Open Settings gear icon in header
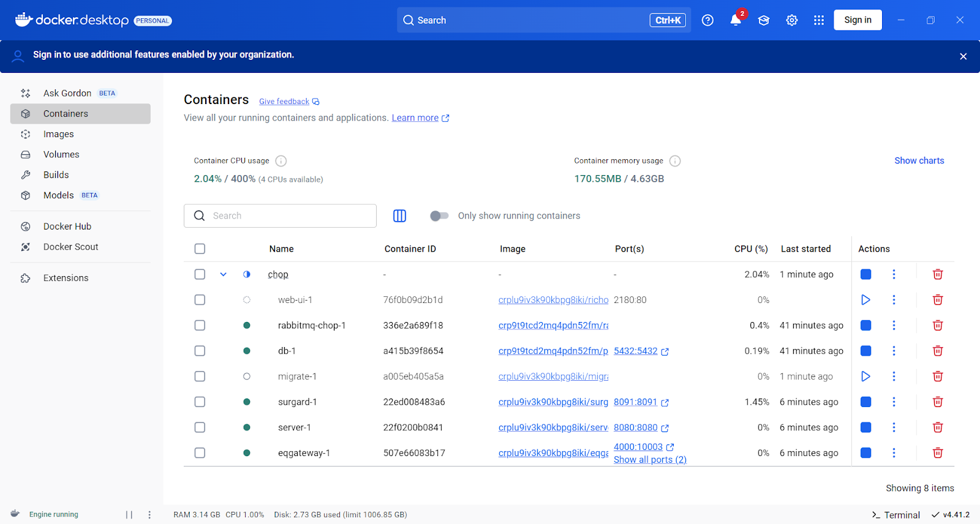 (x=792, y=20)
